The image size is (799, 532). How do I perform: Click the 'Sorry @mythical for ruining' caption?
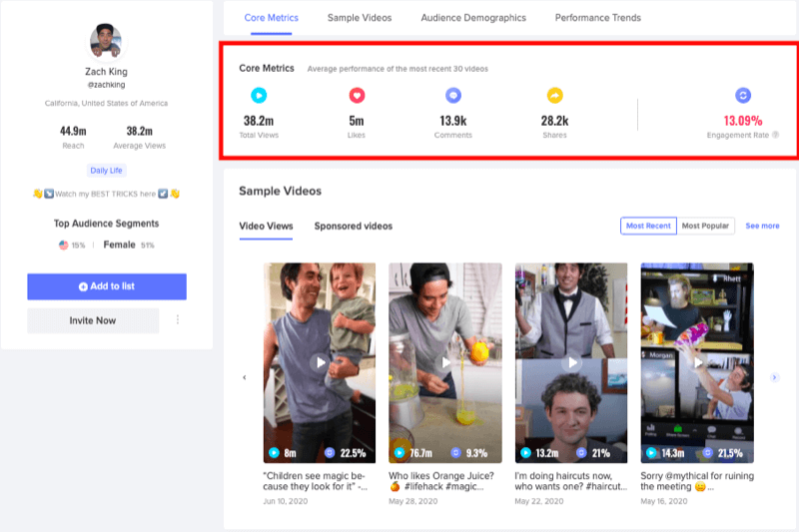click(x=697, y=481)
